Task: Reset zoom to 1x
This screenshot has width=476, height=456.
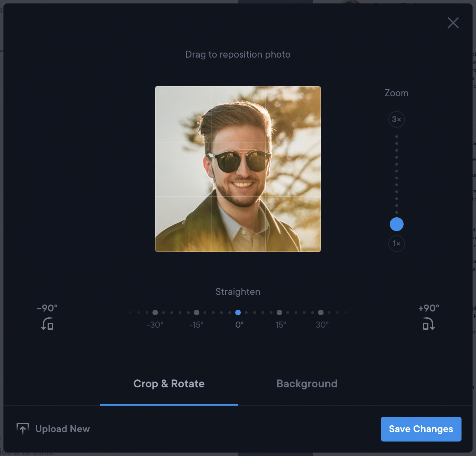Action: coord(396,244)
